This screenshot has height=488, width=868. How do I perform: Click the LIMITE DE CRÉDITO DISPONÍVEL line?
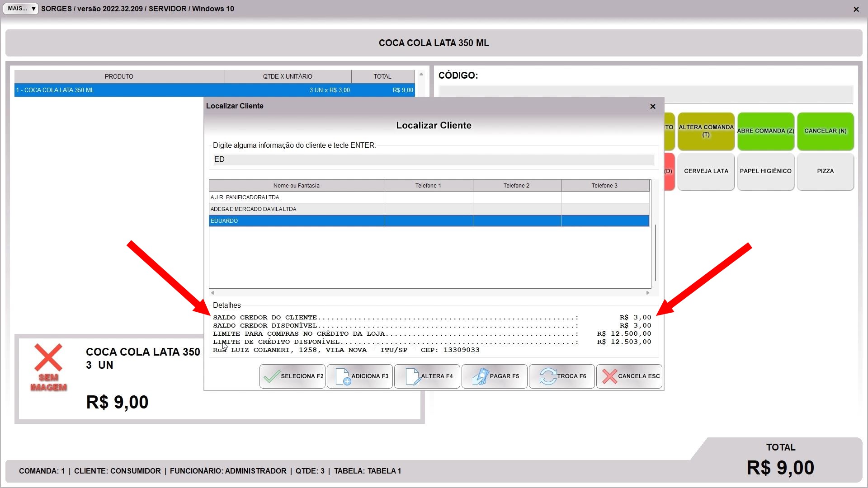tap(432, 342)
